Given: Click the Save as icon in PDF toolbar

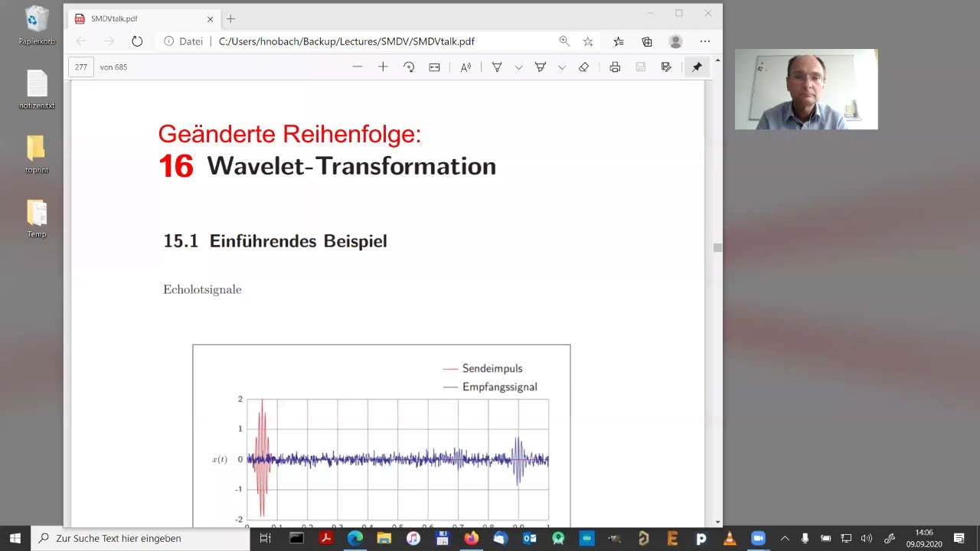Looking at the screenshot, I should click(666, 67).
